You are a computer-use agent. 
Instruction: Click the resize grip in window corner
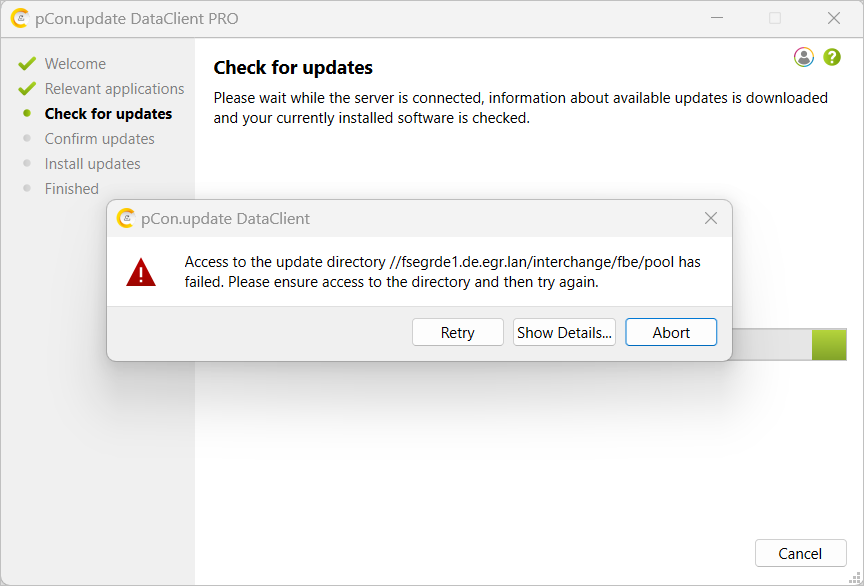click(x=856, y=578)
